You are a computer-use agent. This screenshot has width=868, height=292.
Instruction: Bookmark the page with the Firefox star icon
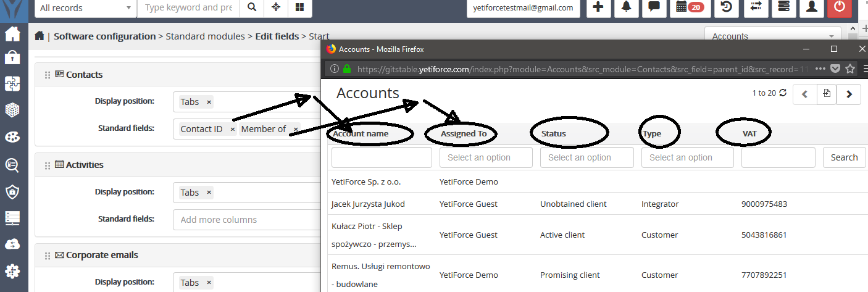850,69
